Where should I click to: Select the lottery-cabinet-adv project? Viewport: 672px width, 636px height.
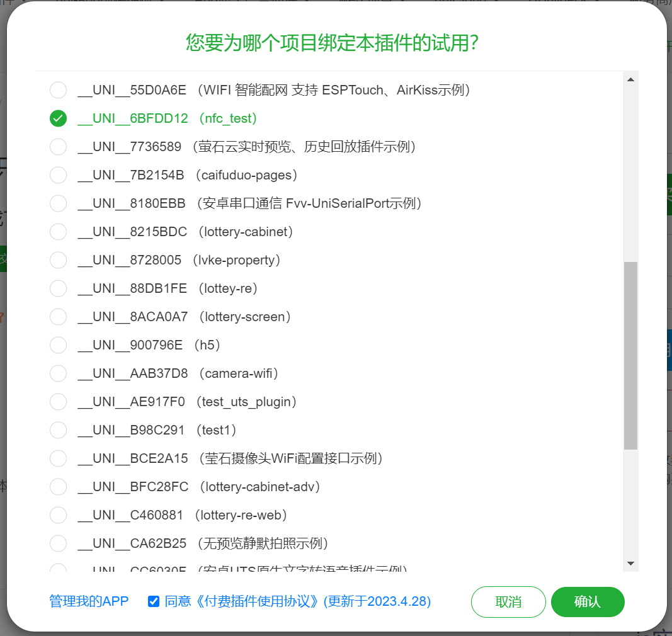pyautogui.click(x=58, y=487)
